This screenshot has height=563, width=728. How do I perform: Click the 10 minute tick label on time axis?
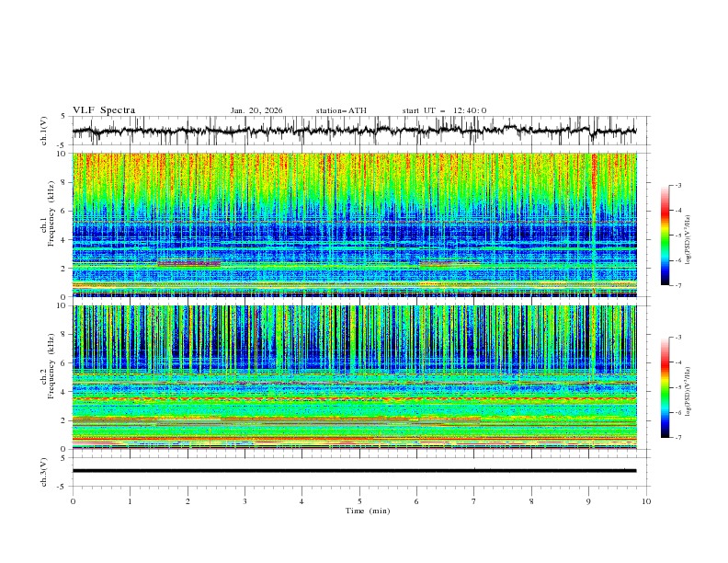point(646,501)
